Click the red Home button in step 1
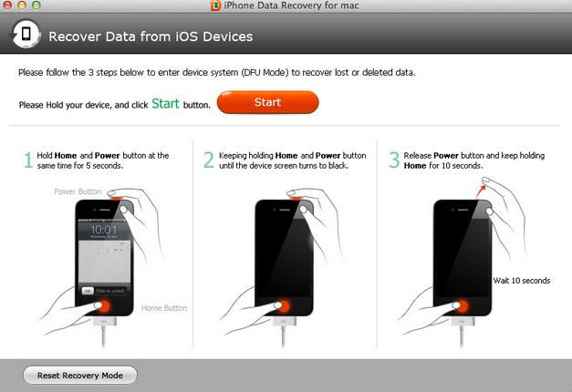572x392 pixels. click(104, 305)
